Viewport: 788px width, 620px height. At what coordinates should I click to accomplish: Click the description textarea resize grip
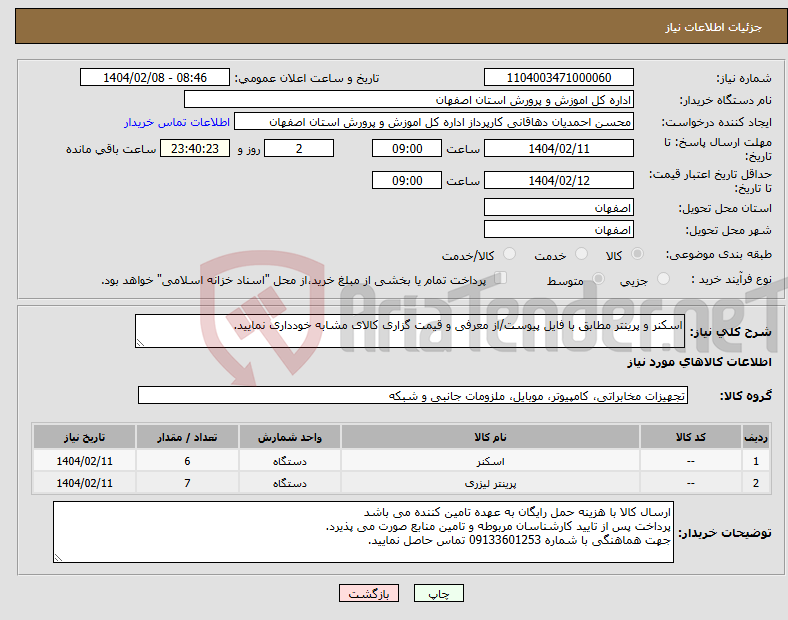coord(140,343)
